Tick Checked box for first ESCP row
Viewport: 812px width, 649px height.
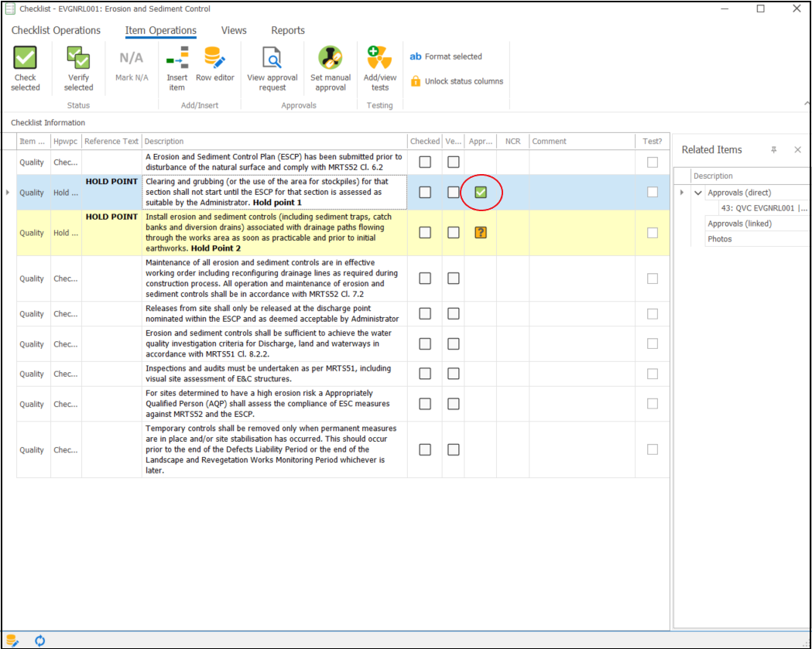[425, 162]
